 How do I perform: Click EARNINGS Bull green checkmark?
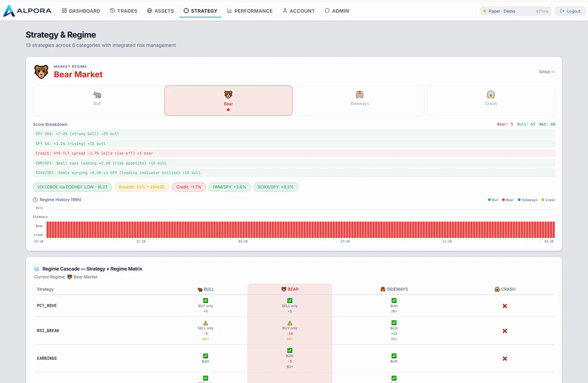pos(205,356)
